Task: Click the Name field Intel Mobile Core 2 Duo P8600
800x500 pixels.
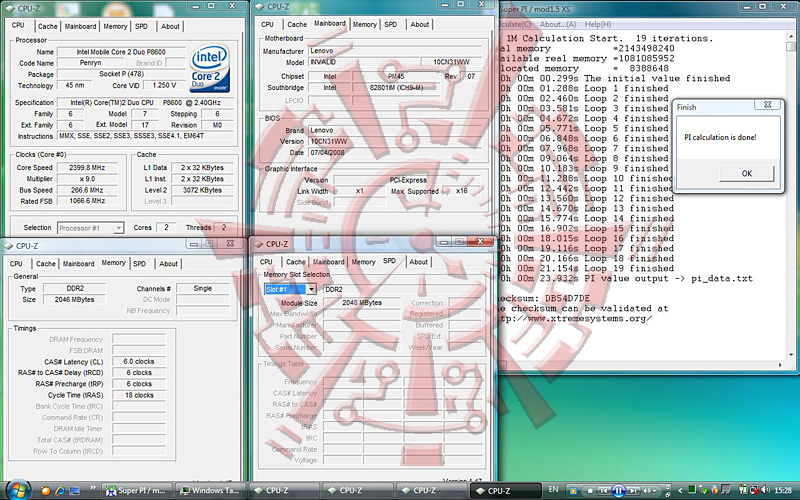Action: point(121,52)
